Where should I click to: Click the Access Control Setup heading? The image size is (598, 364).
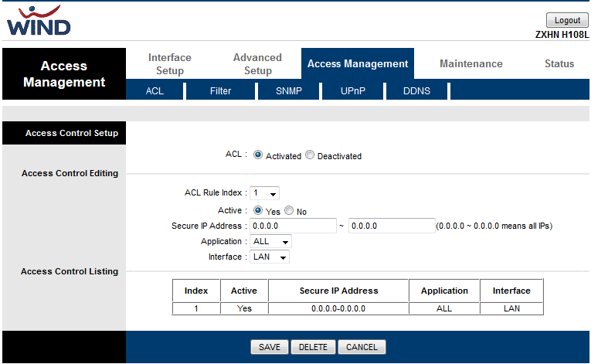tap(72, 133)
